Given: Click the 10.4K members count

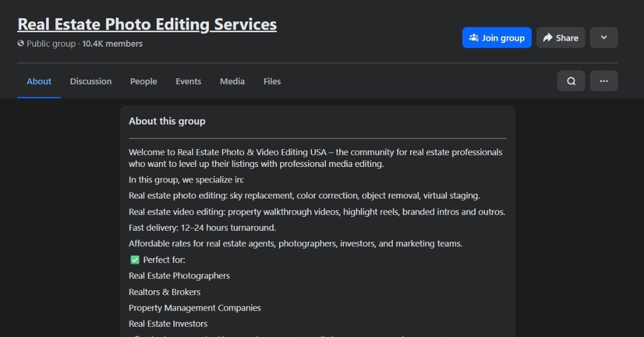Looking at the screenshot, I should tap(112, 44).
